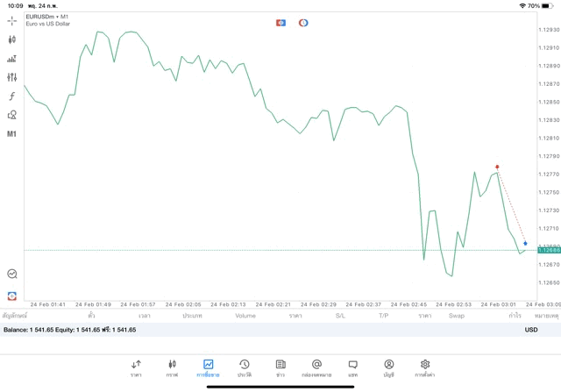This screenshot has width=561, height=392.
Task: Open the drawing objects shapes icon
Action: (x=12, y=115)
